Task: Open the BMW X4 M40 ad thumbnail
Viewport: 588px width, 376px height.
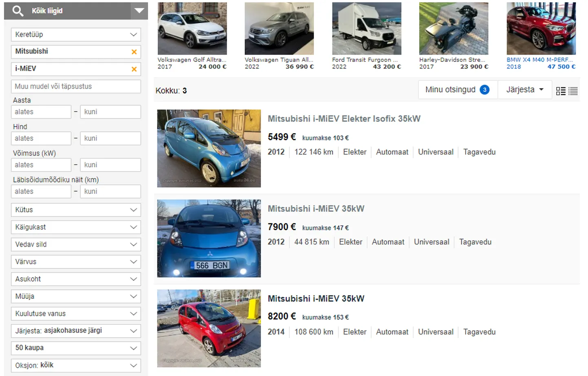Action: [541, 29]
